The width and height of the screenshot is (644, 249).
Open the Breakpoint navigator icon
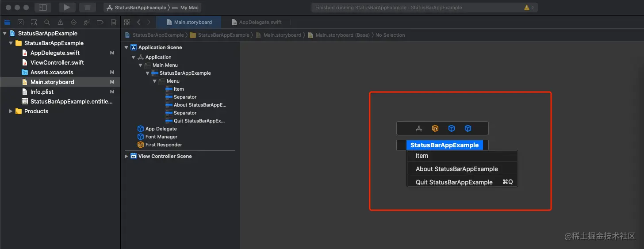click(100, 22)
